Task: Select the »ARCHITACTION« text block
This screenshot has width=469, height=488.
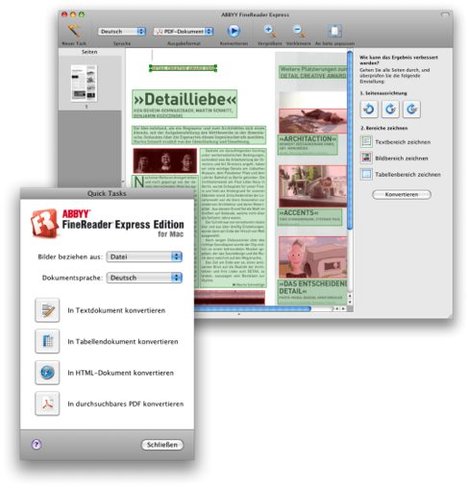Action: point(307,144)
